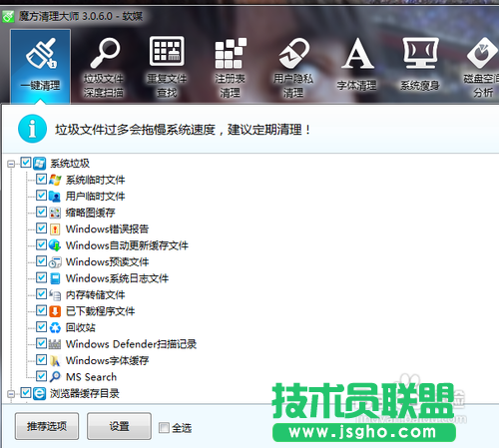The height and width of the screenshot is (448, 499).
Task: Uncheck 用户临时文件 checkbox
Action: pos(41,196)
